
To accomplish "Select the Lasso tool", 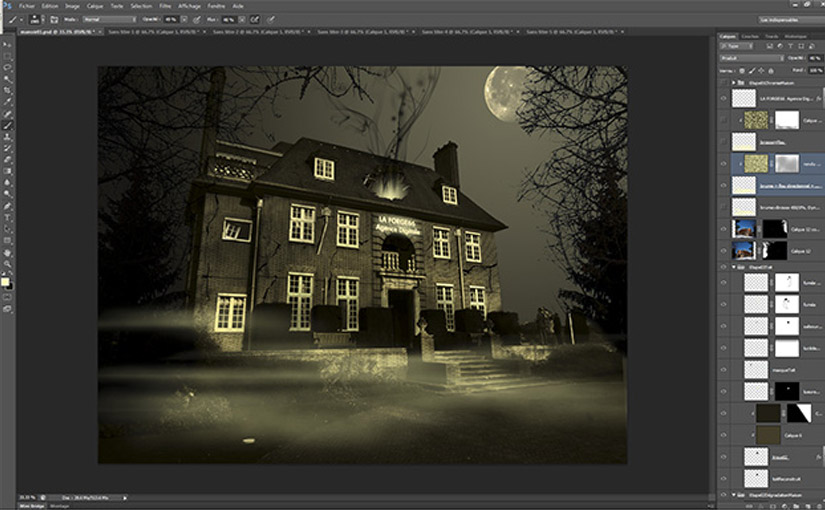I will pos(7,67).
